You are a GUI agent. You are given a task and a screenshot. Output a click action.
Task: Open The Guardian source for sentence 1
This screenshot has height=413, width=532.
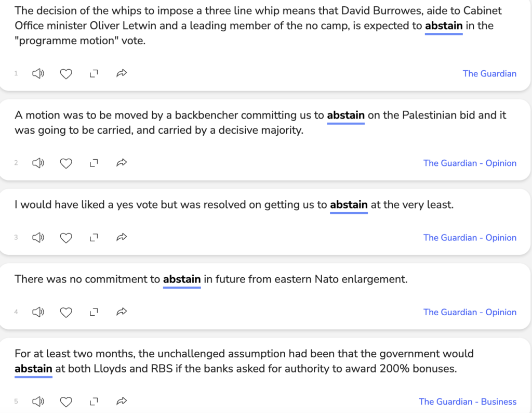(489, 74)
